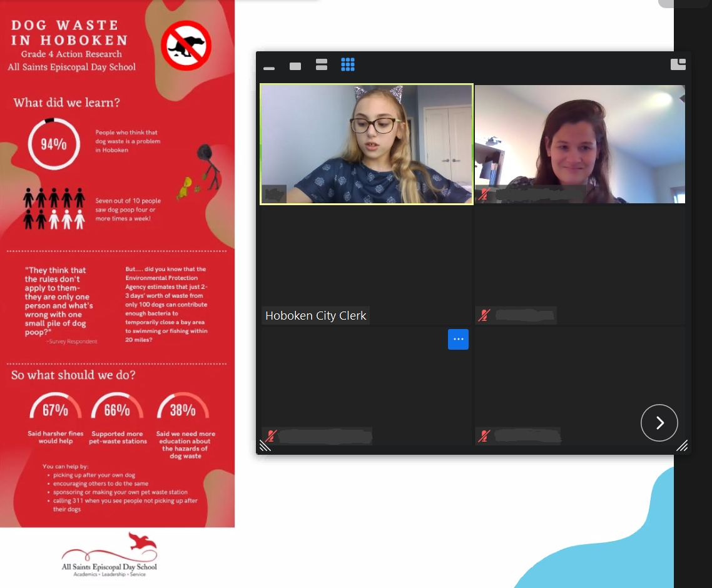Click muted mic icon in bottom-left tile

coord(271,436)
